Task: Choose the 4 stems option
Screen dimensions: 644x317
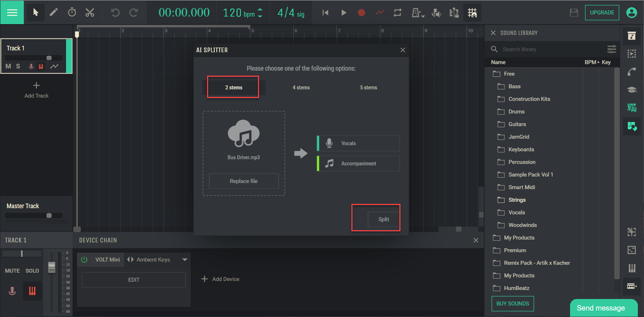Action: [x=301, y=88]
